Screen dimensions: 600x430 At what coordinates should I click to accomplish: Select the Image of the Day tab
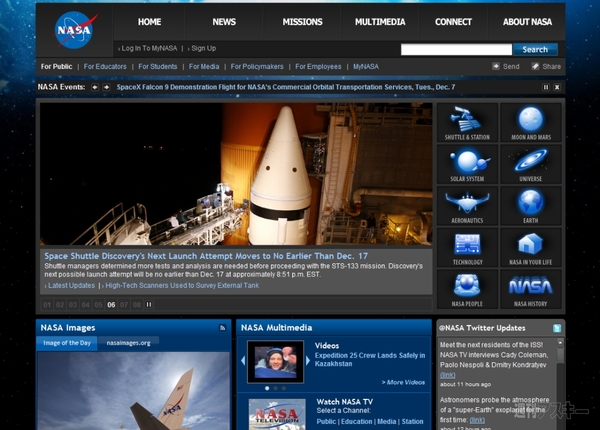pyautogui.click(x=67, y=343)
